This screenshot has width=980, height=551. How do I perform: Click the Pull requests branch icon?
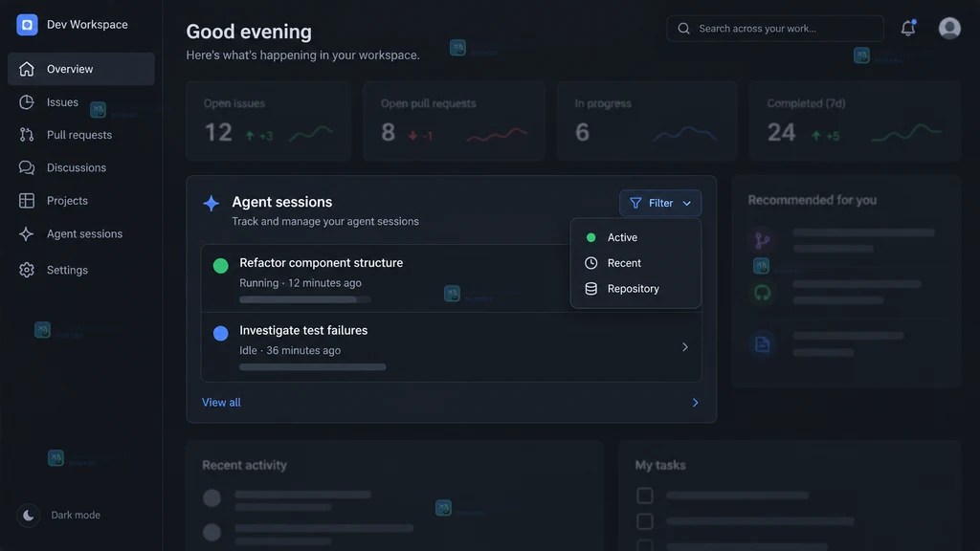tap(26, 135)
